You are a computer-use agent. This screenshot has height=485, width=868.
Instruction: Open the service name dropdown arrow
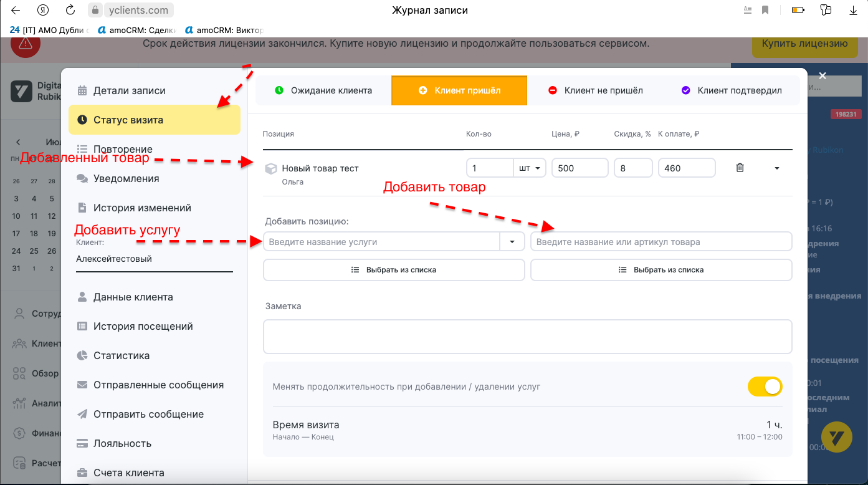(512, 241)
